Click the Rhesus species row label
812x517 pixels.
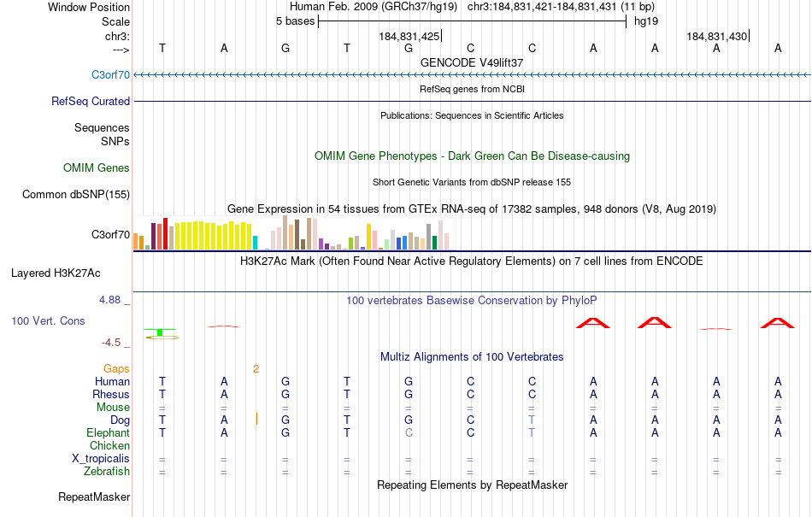click(111, 395)
